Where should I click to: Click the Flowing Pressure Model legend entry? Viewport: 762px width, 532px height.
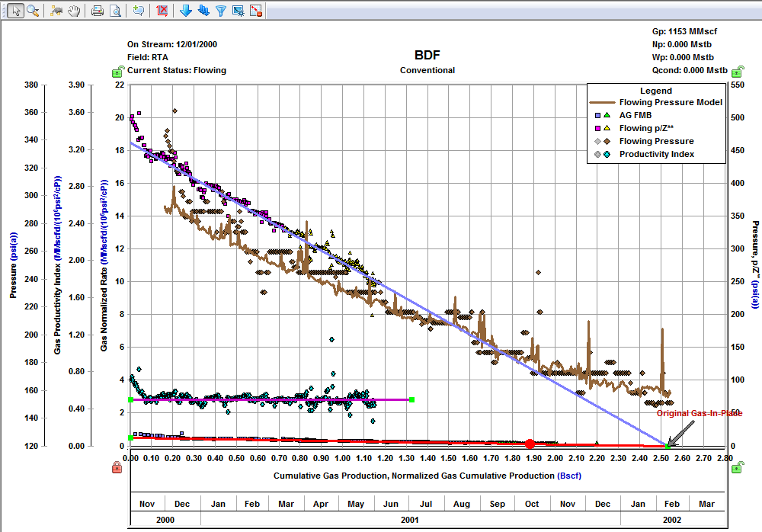pyautogui.click(x=671, y=102)
